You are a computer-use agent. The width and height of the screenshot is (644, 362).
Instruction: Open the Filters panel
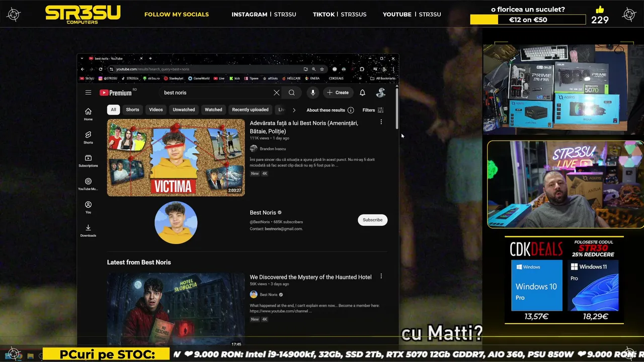point(373,110)
